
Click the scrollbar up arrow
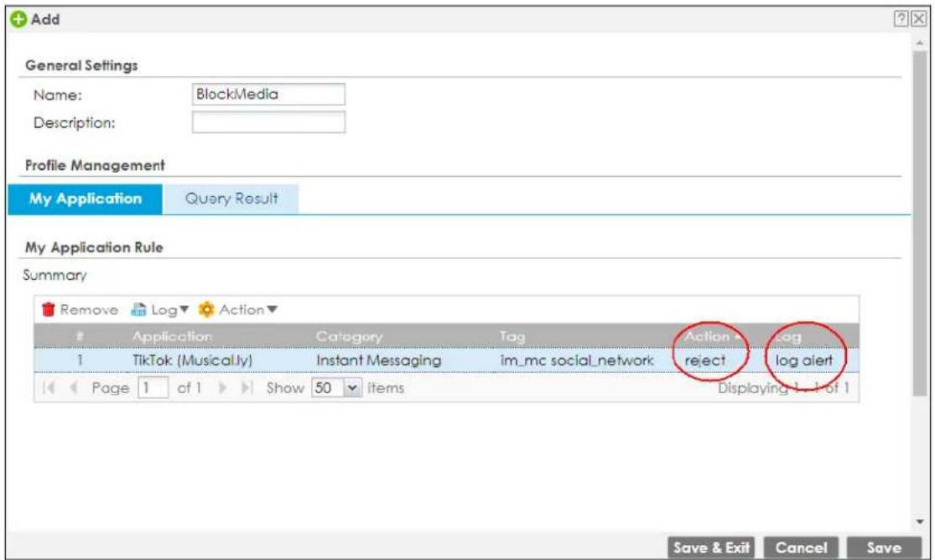(920, 43)
